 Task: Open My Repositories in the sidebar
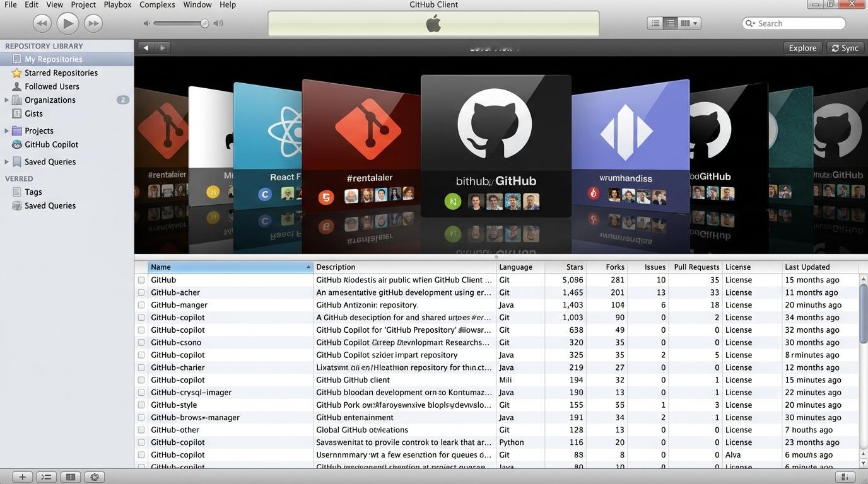pos(67,59)
